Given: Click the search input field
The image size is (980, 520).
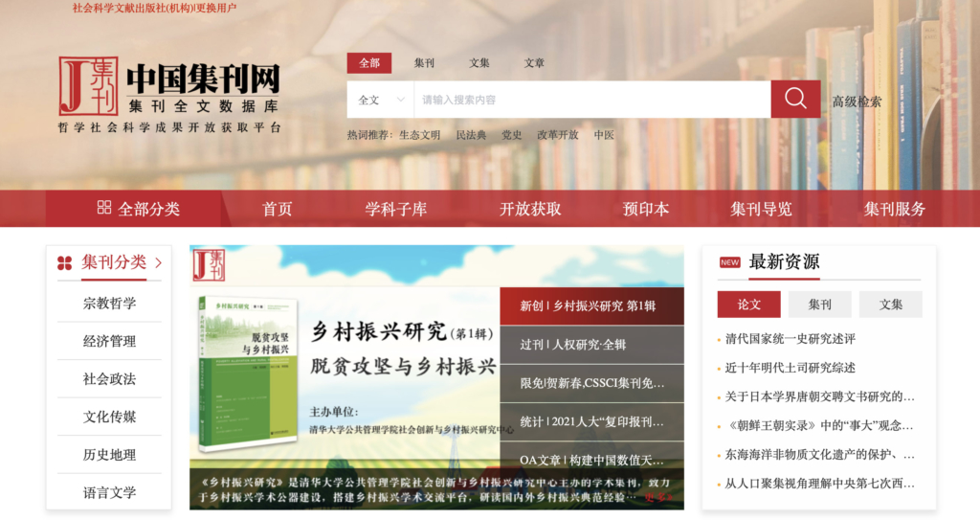Looking at the screenshot, I should (591, 100).
